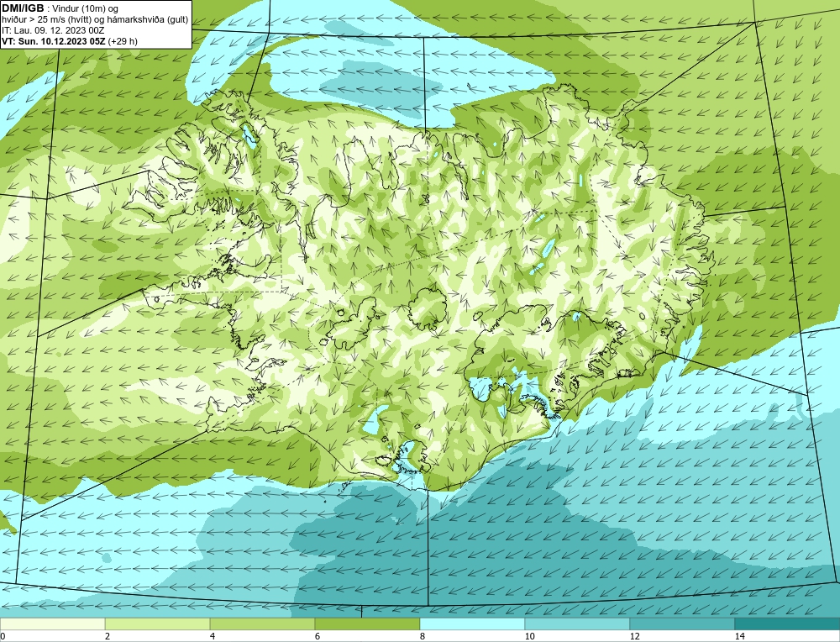Click the 4–6 m/s green legend swatch
Screen dimensions: 840x642
(x=262, y=624)
